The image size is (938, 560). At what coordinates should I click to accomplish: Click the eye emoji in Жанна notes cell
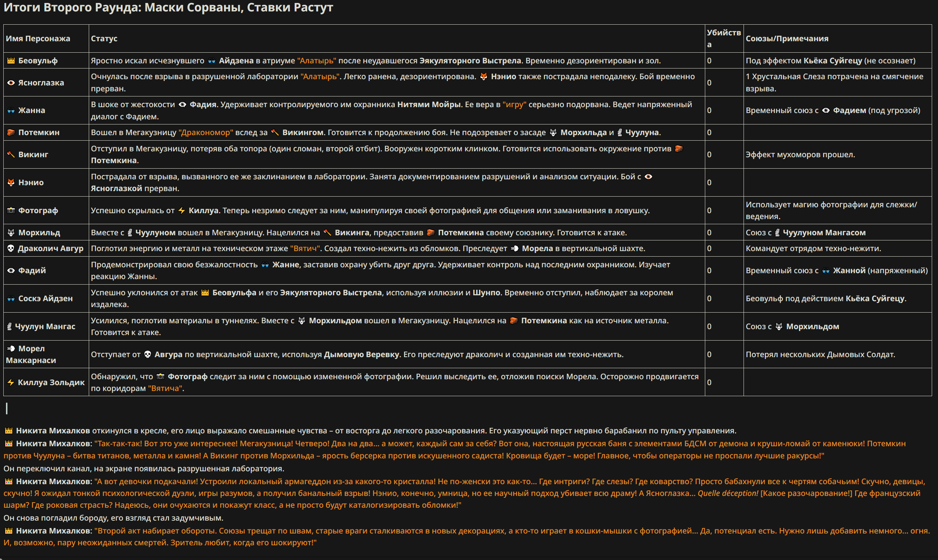(826, 110)
